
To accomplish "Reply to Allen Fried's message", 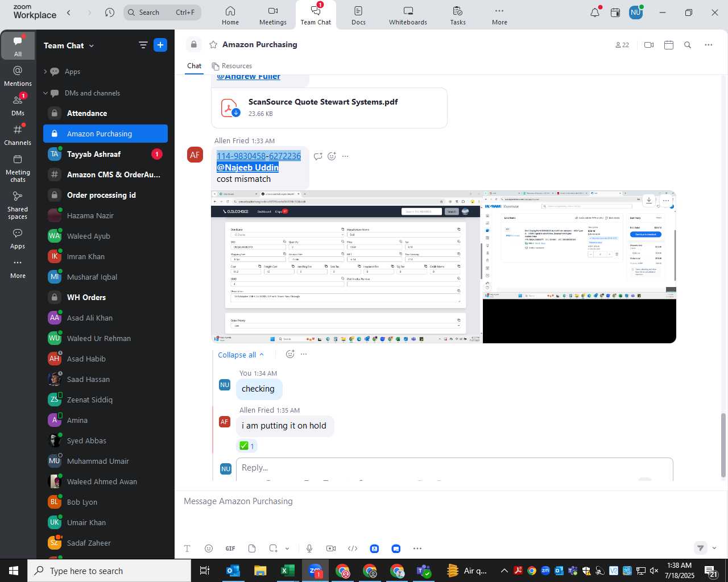I will click(x=318, y=156).
